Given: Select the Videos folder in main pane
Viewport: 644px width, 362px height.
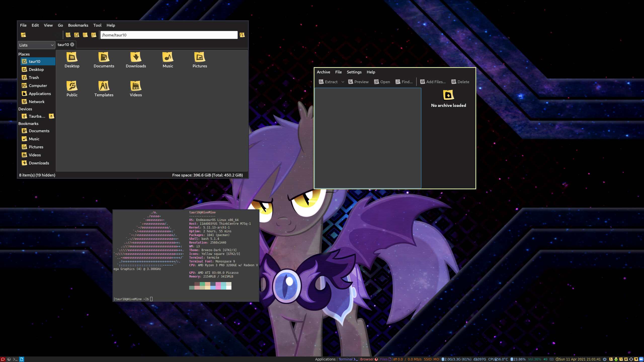Looking at the screenshot, I should tap(136, 89).
